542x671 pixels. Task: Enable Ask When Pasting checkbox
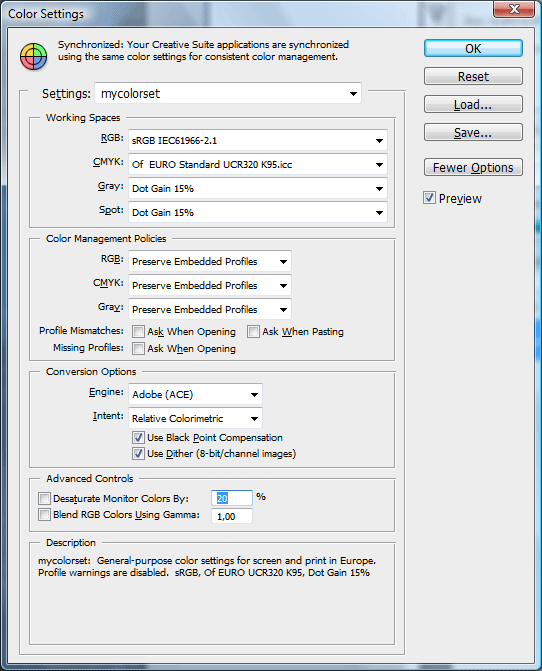pos(253,332)
